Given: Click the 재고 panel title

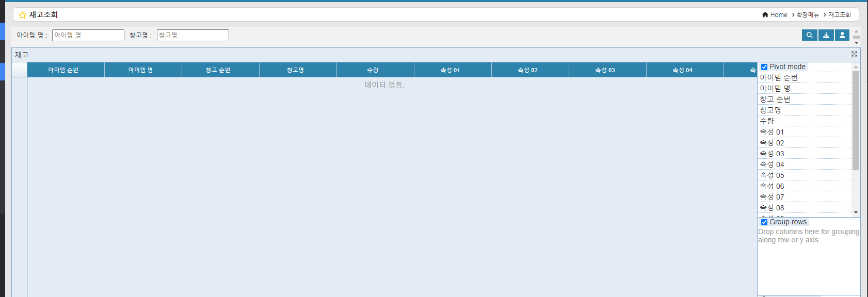Looking at the screenshot, I should 22,55.
